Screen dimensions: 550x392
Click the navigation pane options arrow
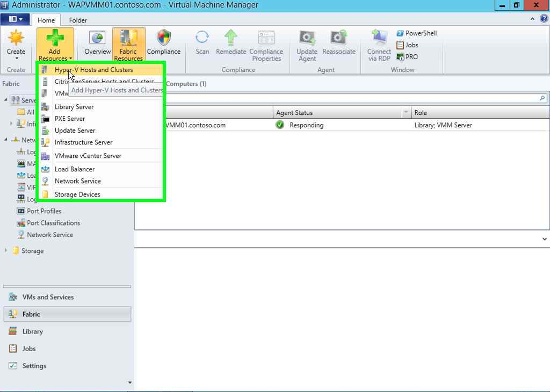[130, 382]
